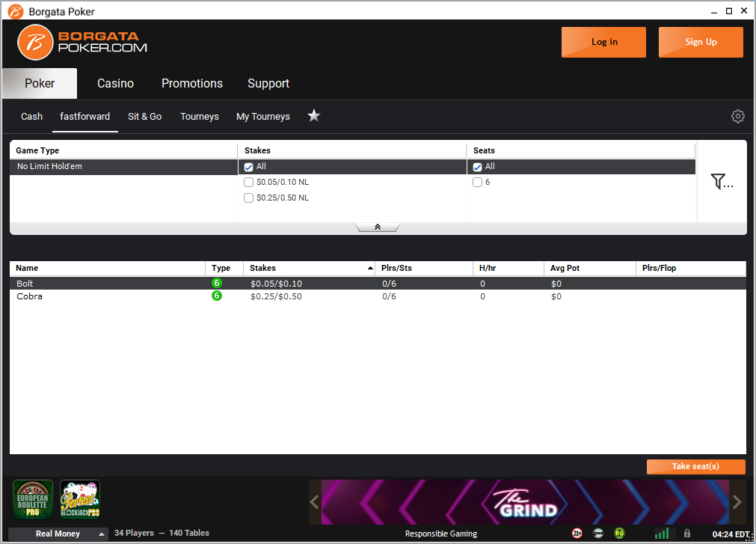Viewport: 756px width, 544px height.
Task: Switch to the Poker tab
Action: (40, 83)
